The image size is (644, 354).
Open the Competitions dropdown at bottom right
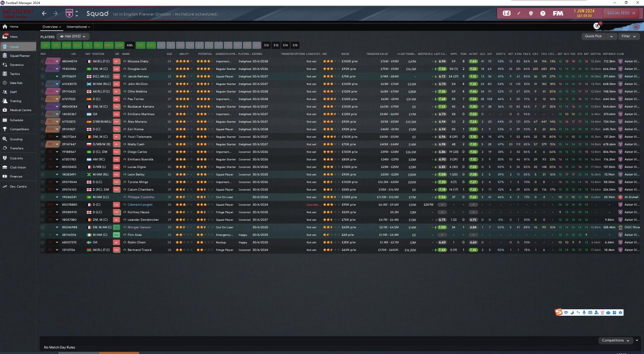coord(616,340)
